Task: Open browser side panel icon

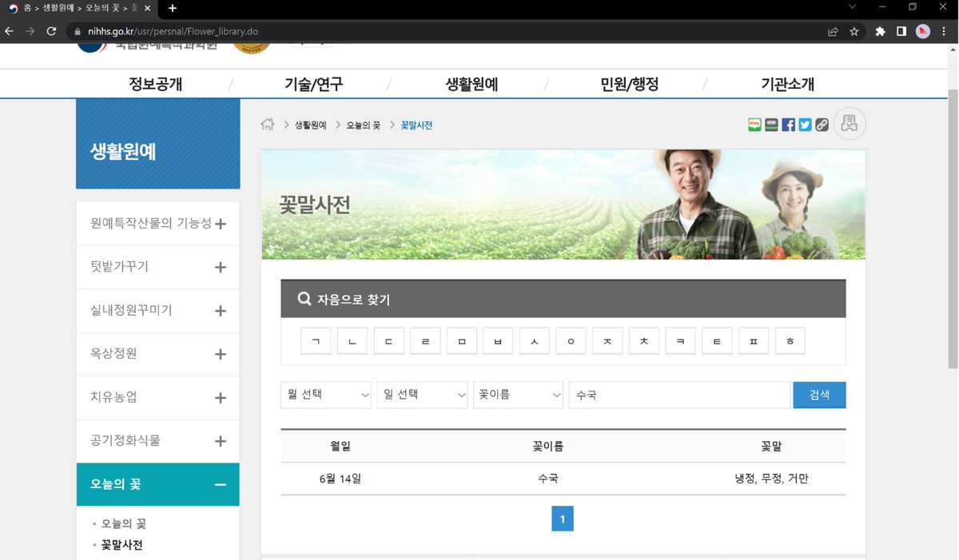Action: (901, 31)
